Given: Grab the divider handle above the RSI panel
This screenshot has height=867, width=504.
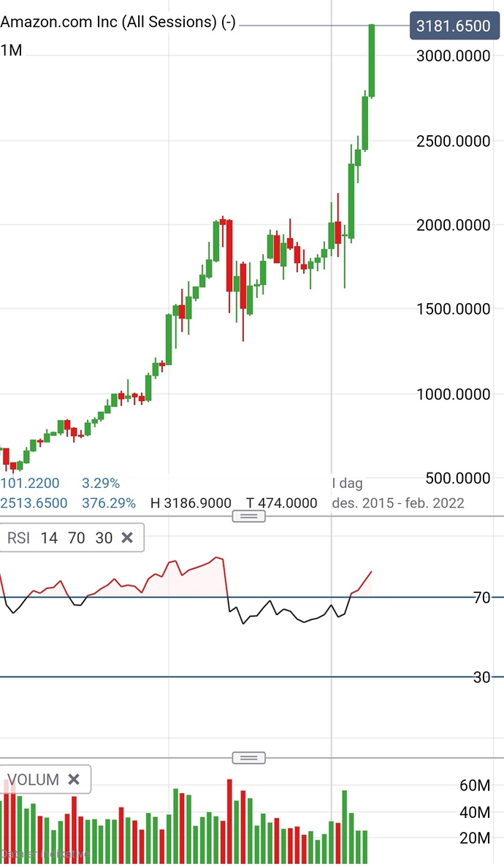Looking at the screenshot, I should [x=249, y=516].
